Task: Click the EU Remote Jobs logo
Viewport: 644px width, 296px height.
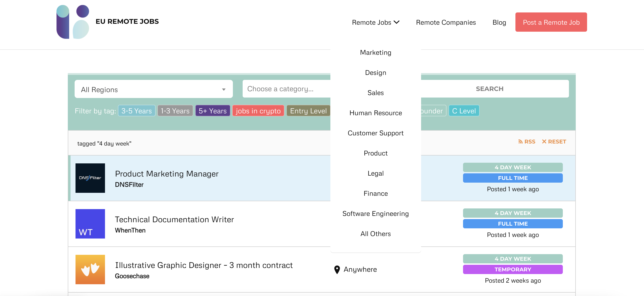Action: point(107,22)
